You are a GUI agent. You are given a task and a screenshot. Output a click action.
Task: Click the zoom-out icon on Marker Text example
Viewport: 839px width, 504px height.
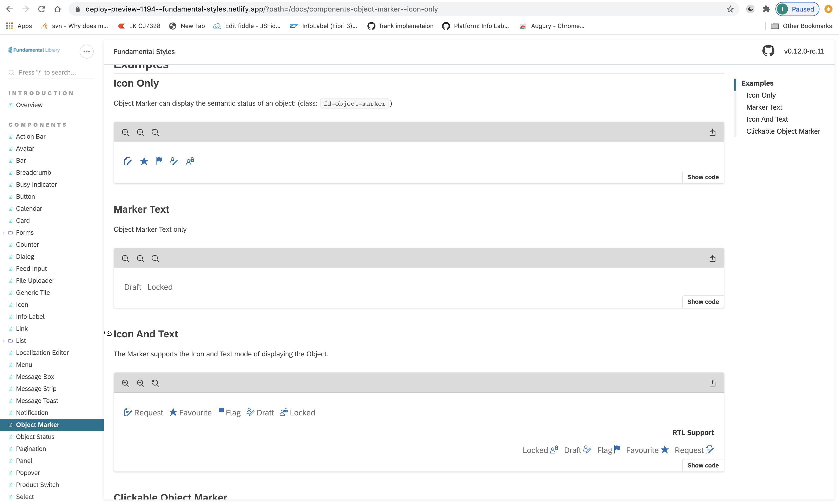point(140,258)
